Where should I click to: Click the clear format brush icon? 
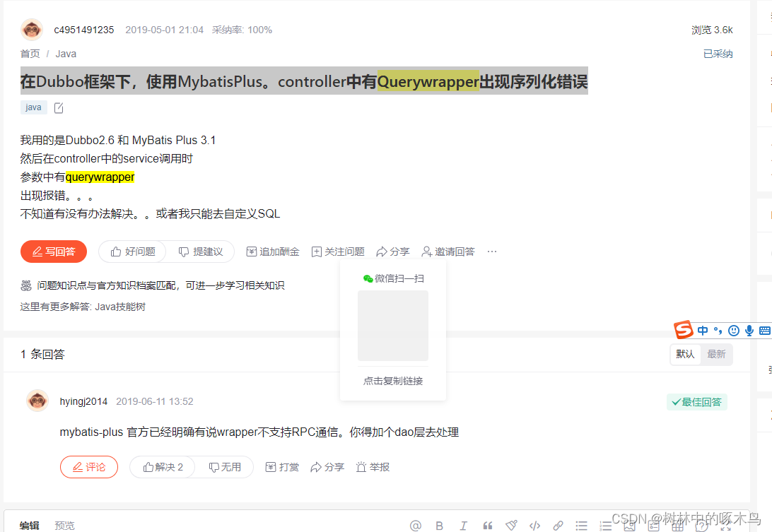click(512, 526)
